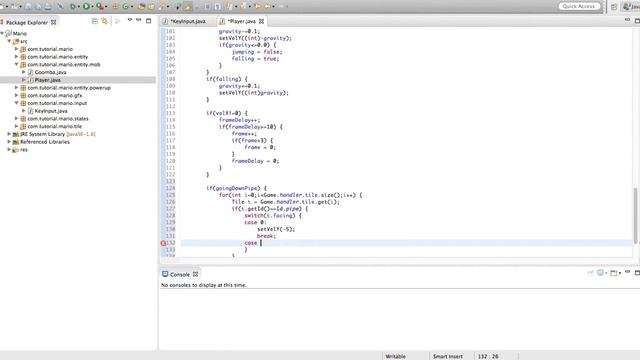Screen dimensions: 640x360
Task: Click the 'setVelY(-5);' line
Action: tap(276, 229)
